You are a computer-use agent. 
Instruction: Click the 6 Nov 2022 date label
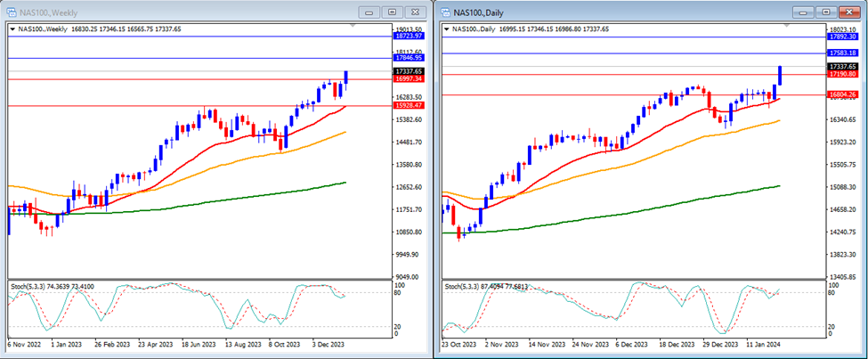tap(22, 345)
